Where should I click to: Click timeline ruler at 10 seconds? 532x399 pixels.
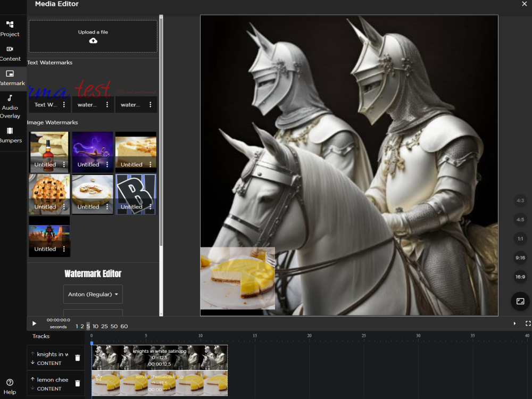click(x=201, y=336)
